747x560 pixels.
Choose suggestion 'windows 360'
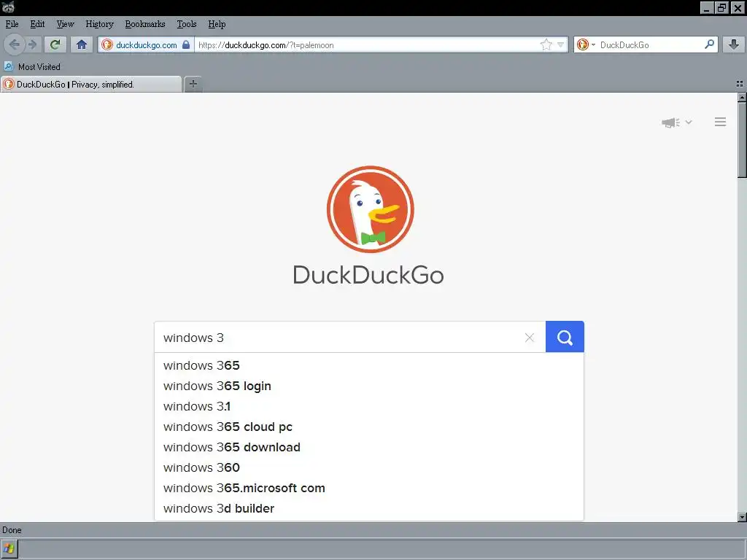click(x=368, y=467)
